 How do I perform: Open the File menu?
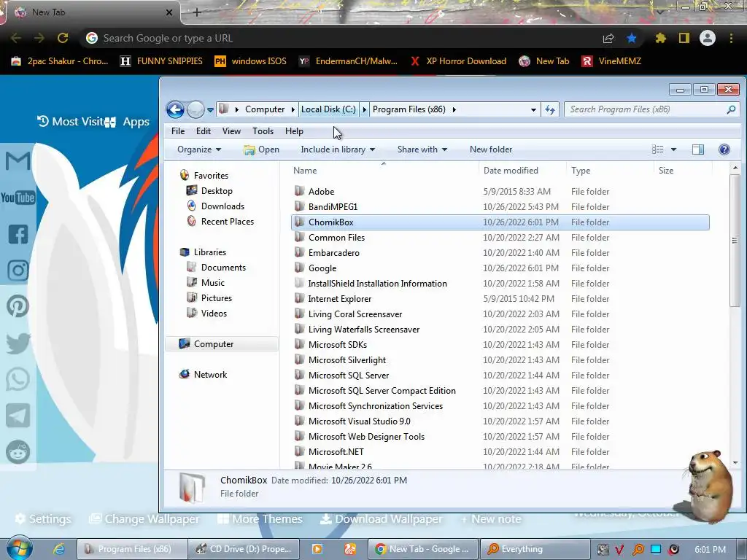pos(178,131)
